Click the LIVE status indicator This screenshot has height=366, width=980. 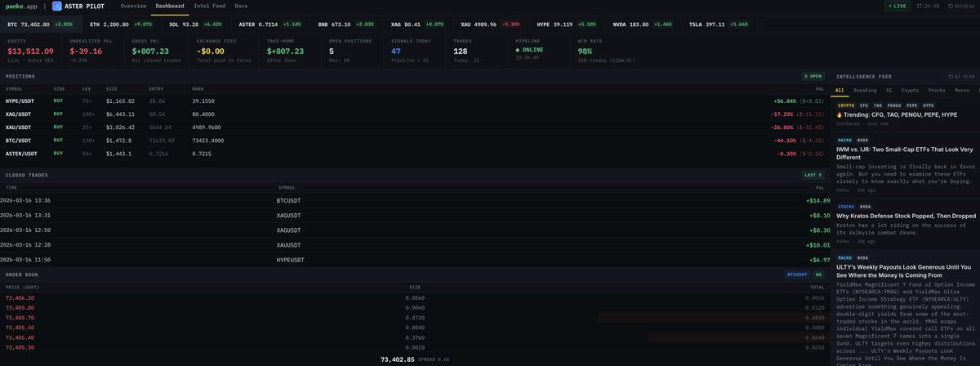[x=896, y=6]
